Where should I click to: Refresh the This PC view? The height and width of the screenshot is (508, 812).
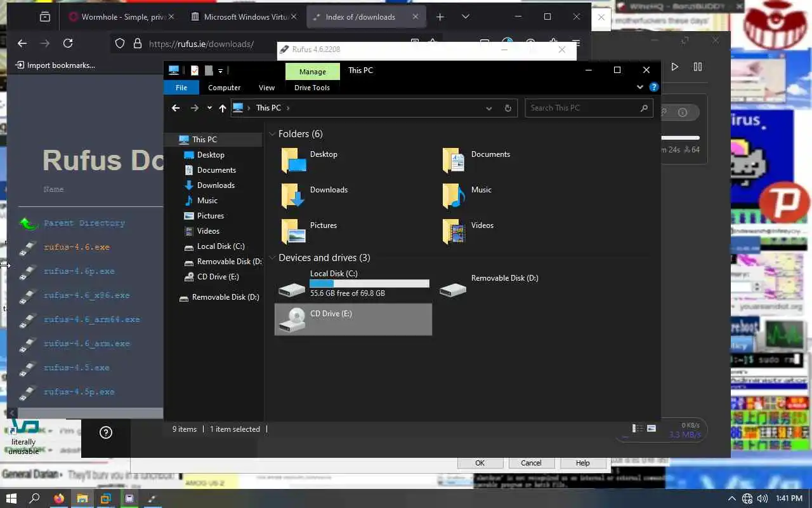[507, 108]
